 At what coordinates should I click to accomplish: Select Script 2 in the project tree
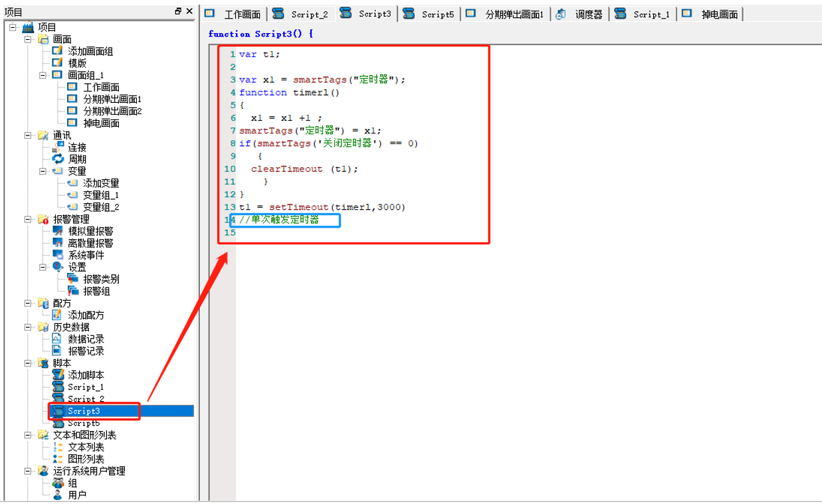click(86, 399)
